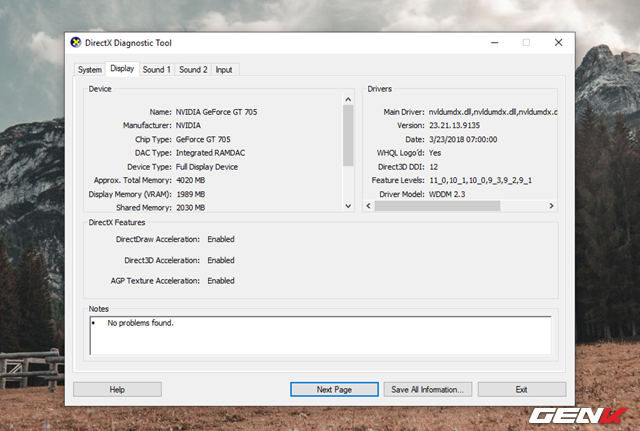Click the text 'Integrated RAMDAC'
The width and height of the screenshot is (640, 431).
click(x=210, y=153)
